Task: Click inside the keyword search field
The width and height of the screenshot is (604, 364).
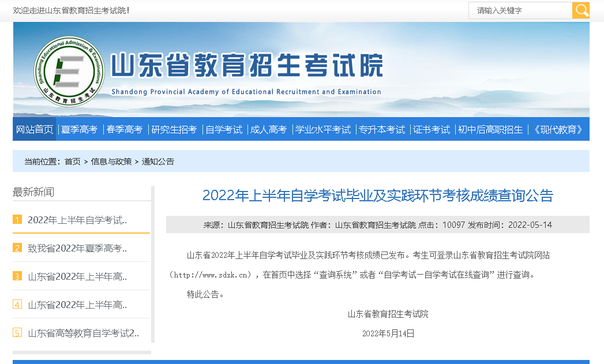Action: tap(520, 10)
